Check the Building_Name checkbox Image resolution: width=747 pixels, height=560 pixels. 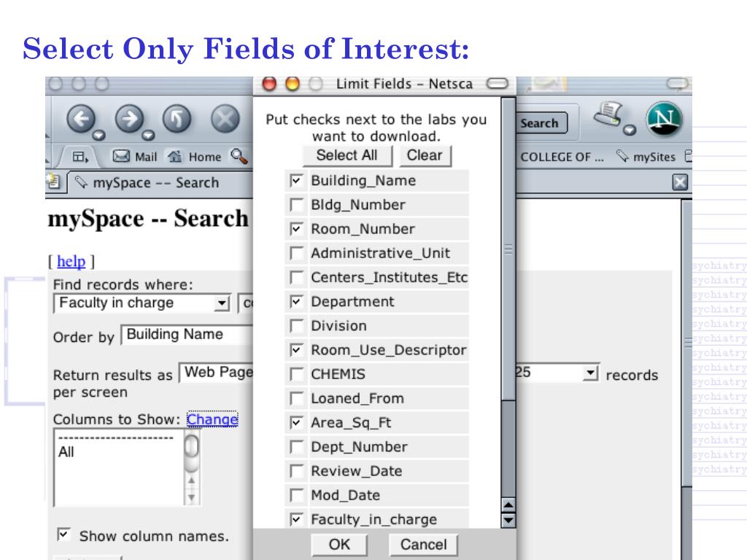pos(296,181)
